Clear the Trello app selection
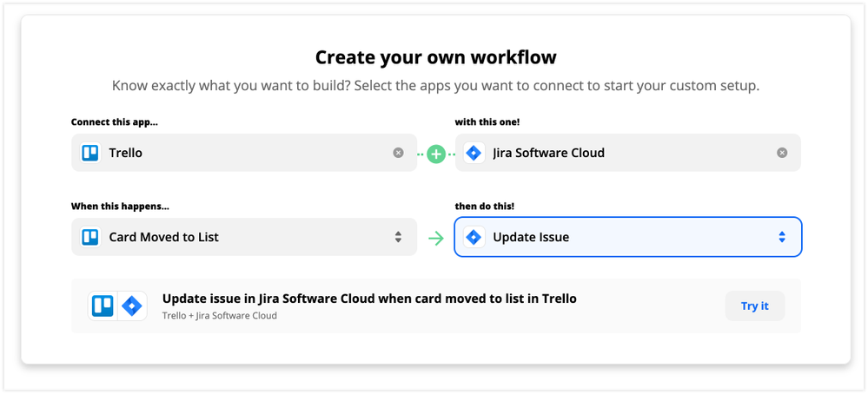Viewport: 868px width, 394px height. (x=398, y=153)
